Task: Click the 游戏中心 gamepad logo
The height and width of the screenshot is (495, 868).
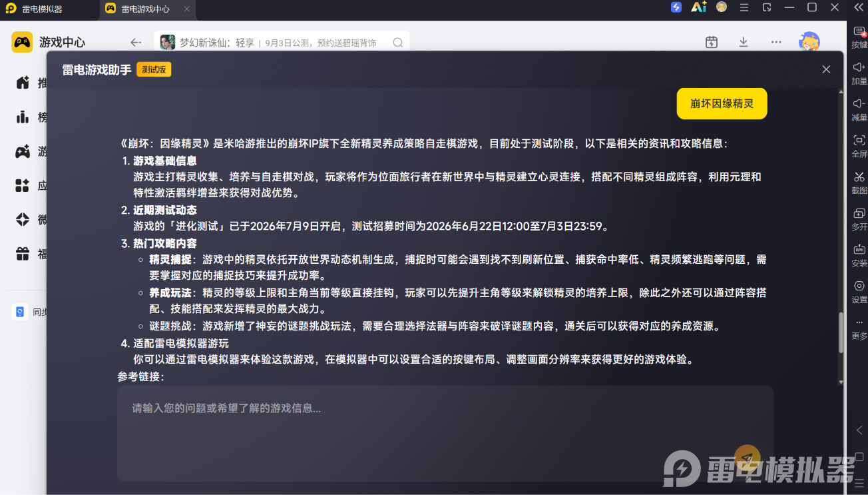Action: 22,42
